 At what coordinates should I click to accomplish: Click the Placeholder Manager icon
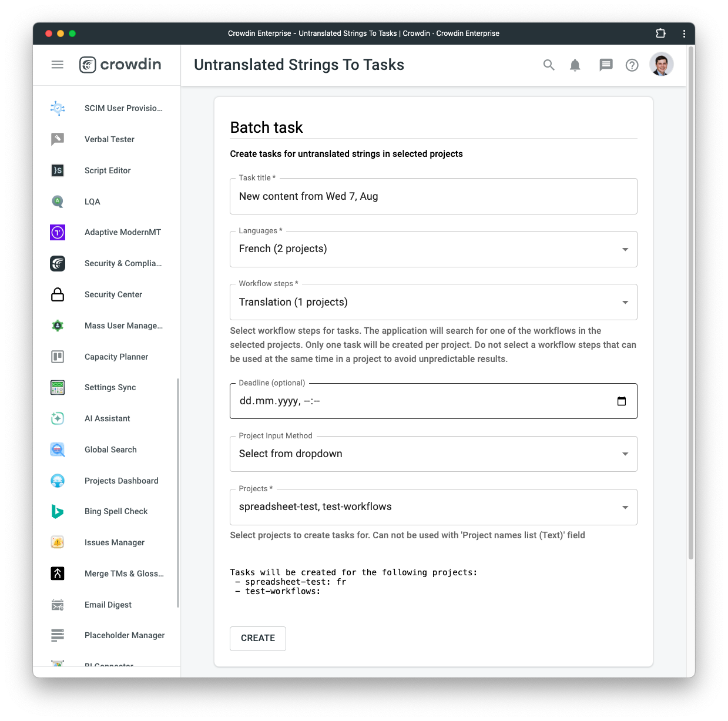click(58, 635)
